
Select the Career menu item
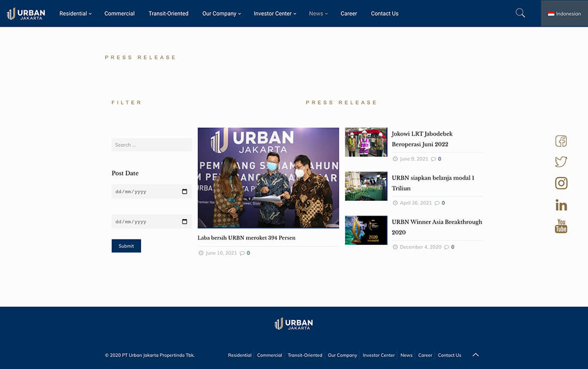click(348, 13)
